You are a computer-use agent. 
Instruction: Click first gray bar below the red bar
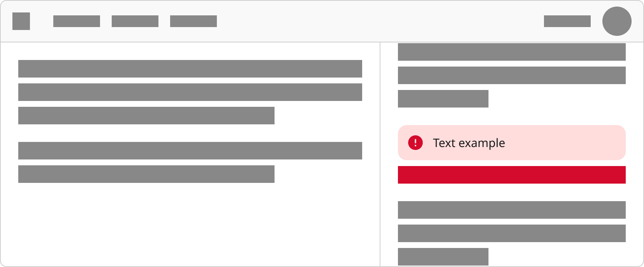pyautogui.click(x=512, y=210)
